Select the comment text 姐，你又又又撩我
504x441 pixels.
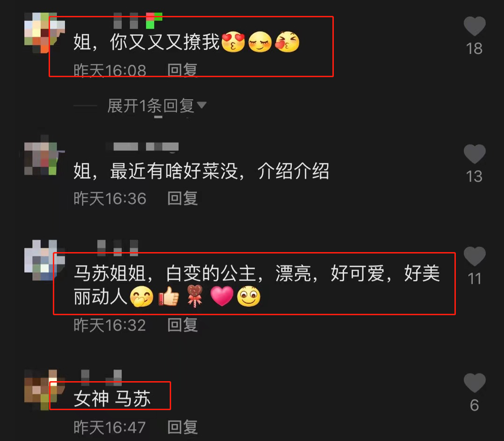click(x=147, y=42)
